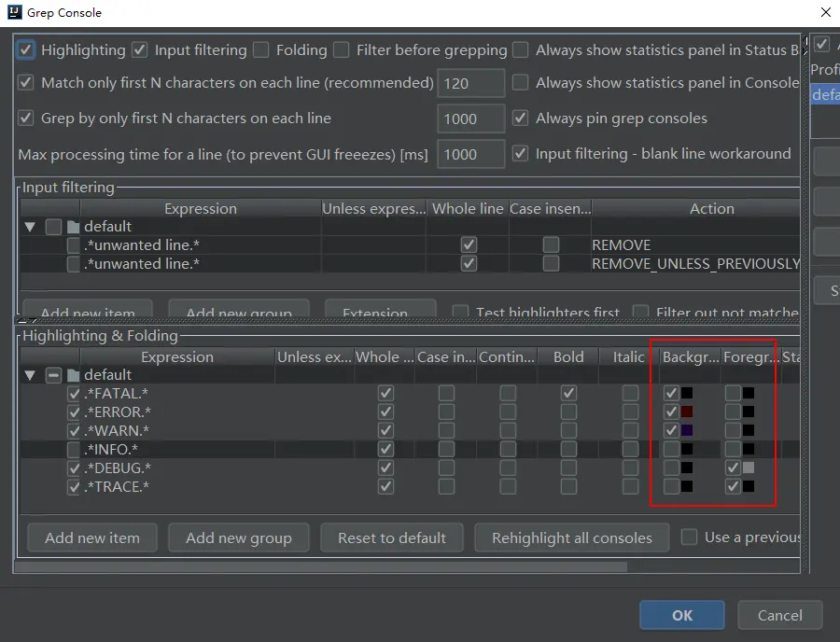Click ERROR dark red background swatch
The height and width of the screenshot is (642, 840).
[687, 412]
